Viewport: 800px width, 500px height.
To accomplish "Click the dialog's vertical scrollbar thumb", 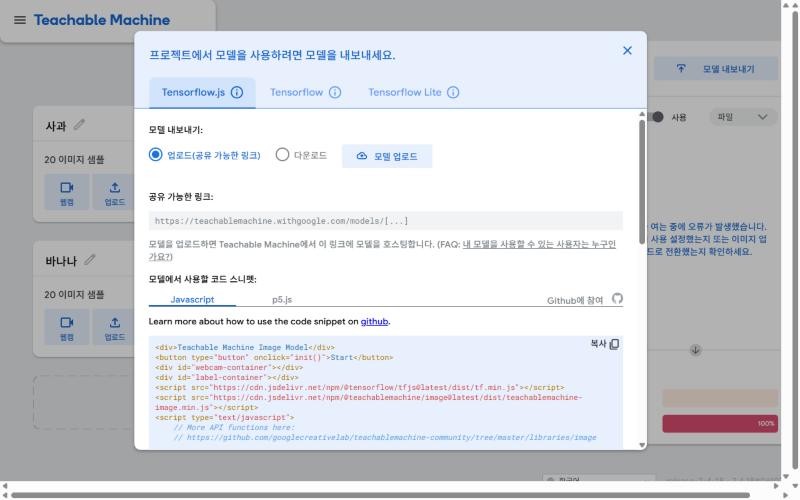I will [x=641, y=181].
